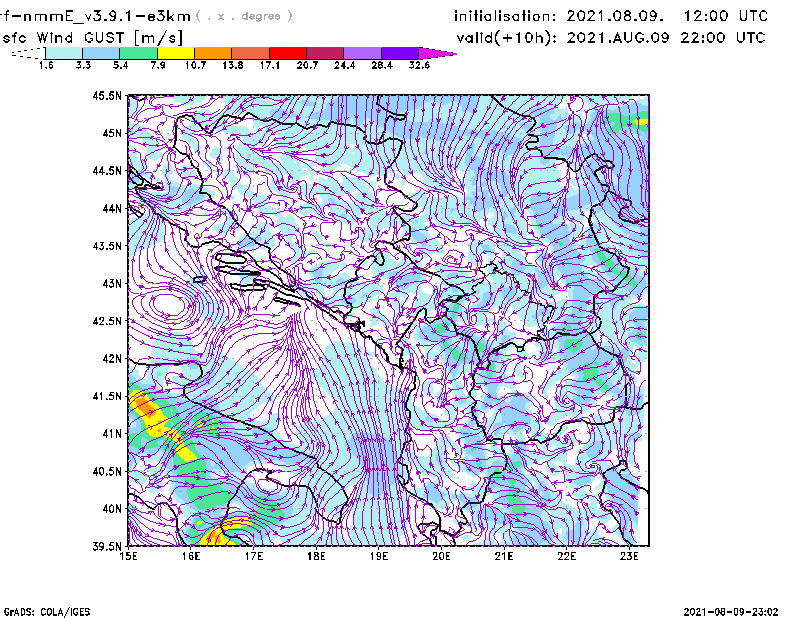Click the yellow 7.9–10.7 legend swatch
This screenshot has height=618, width=800.
click(176, 53)
